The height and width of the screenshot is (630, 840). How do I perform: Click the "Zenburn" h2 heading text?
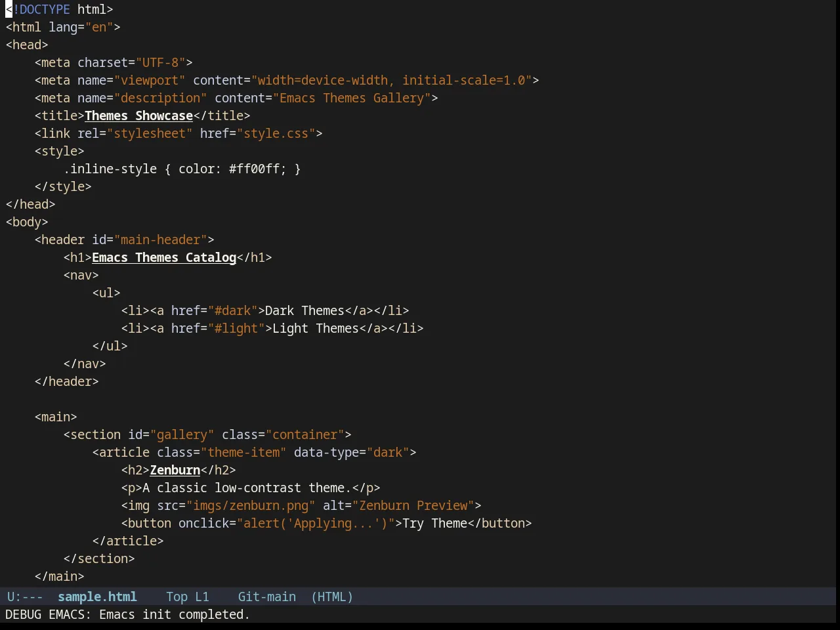[x=175, y=470]
